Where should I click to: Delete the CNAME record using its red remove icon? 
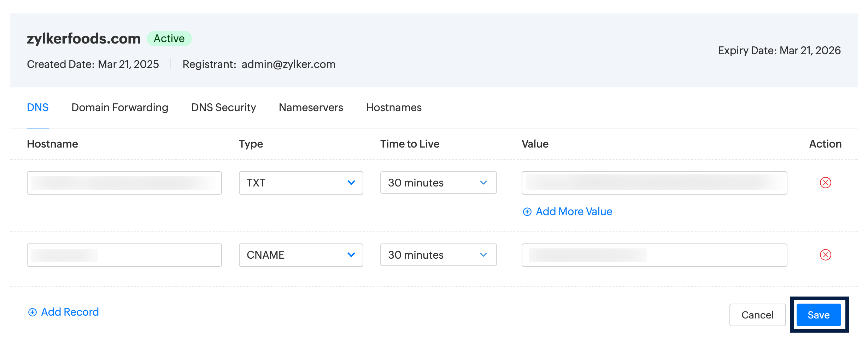(x=825, y=254)
